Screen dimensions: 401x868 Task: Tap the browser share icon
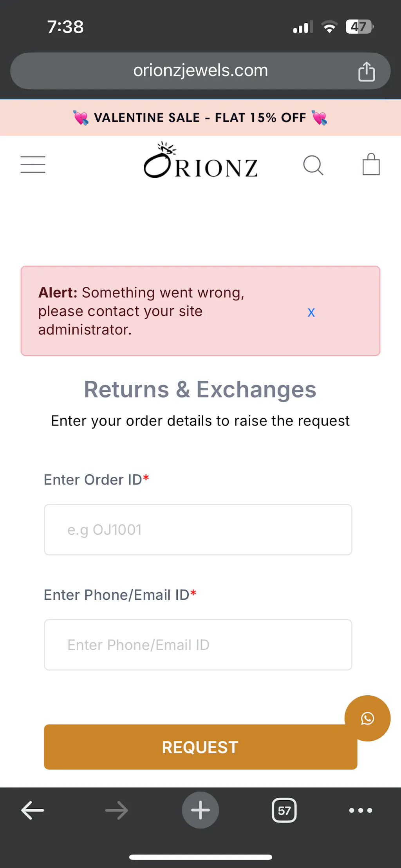[x=367, y=72]
